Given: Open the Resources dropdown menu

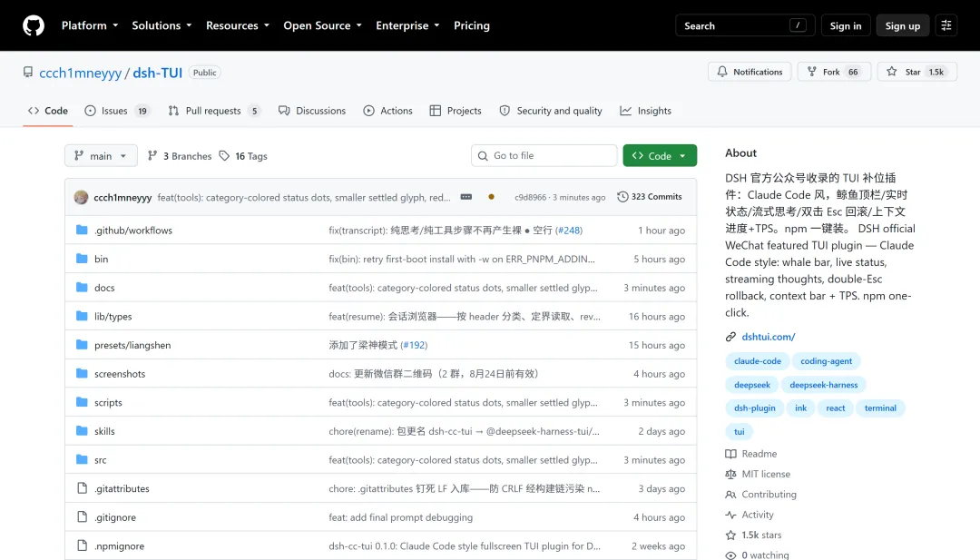Looking at the screenshot, I should tap(238, 25).
